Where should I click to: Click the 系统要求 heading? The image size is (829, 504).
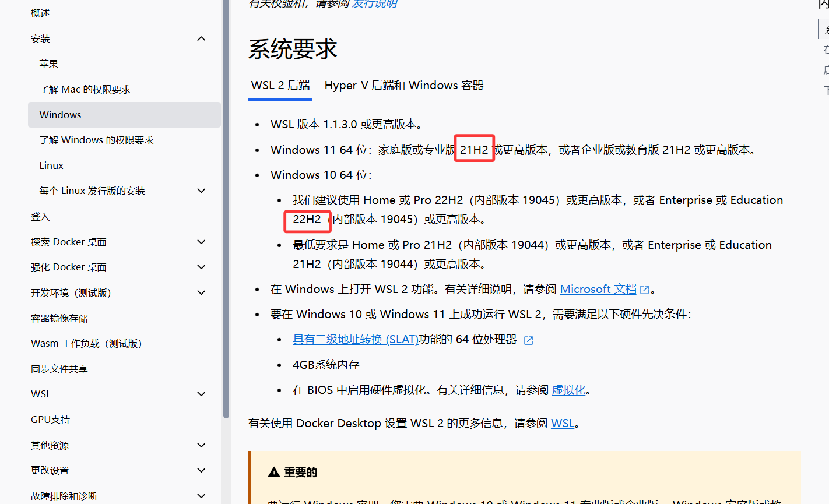coord(293,49)
